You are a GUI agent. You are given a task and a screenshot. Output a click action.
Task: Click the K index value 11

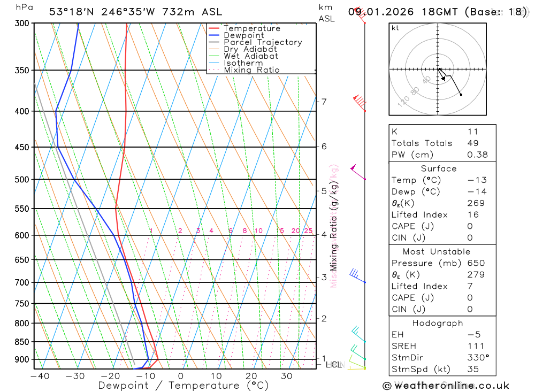(473, 132)
